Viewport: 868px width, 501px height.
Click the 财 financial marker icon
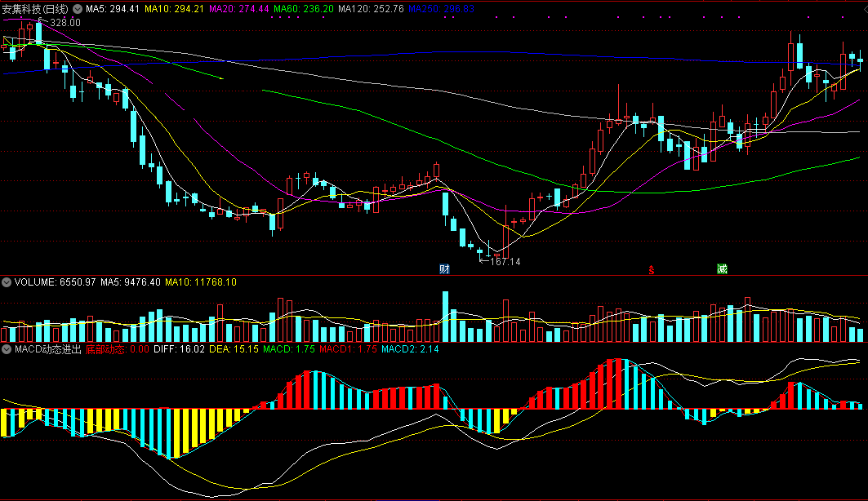[x=444, y=269]
